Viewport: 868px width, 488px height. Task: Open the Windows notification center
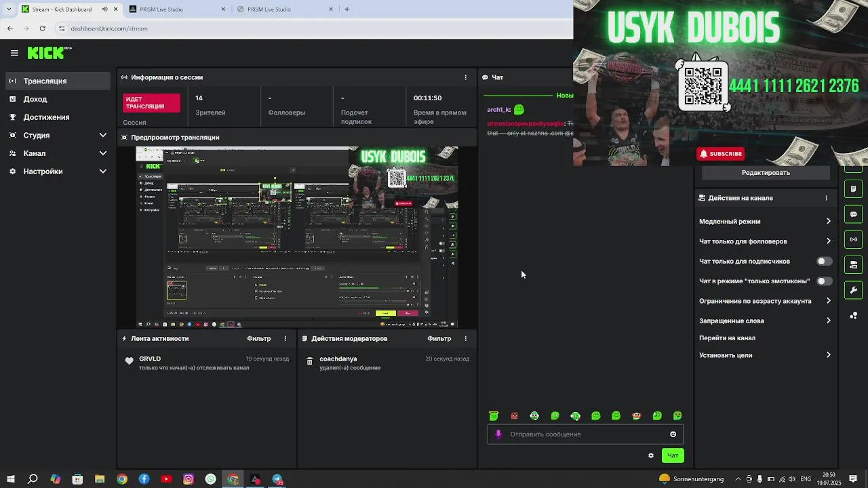(853, 479)
